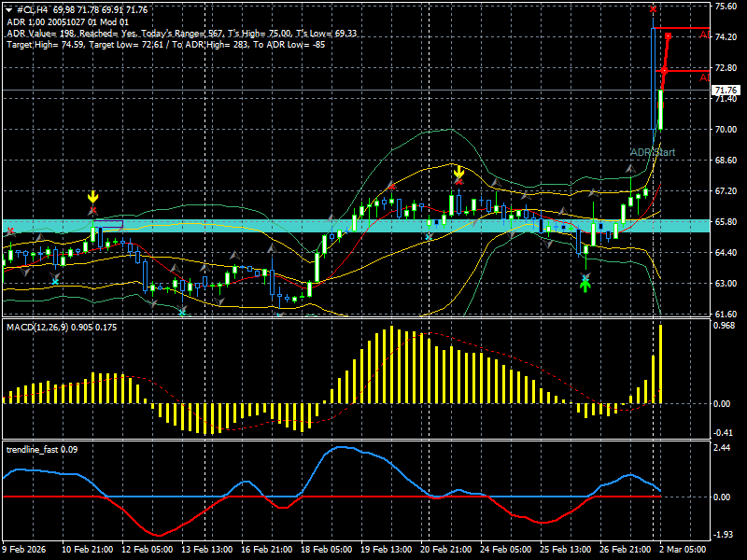Click the 2 Mar 05:00 time label

coord(683,549)
